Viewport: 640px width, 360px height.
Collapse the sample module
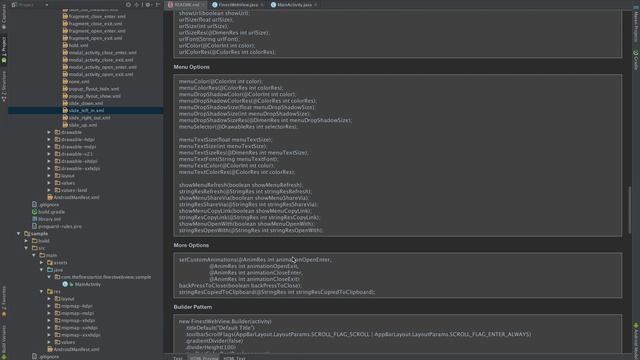(19, 233)
